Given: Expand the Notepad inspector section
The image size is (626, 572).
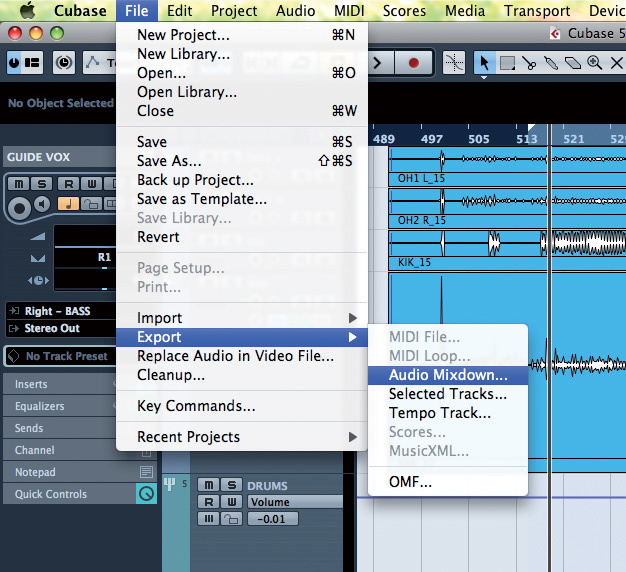Looking at the screenshot, I should [80, 472].
